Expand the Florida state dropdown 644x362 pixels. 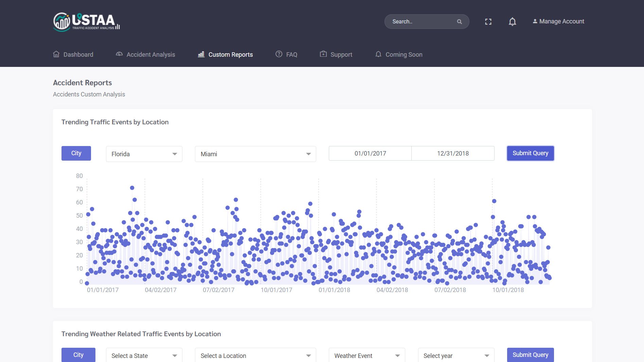click(144, 154)
